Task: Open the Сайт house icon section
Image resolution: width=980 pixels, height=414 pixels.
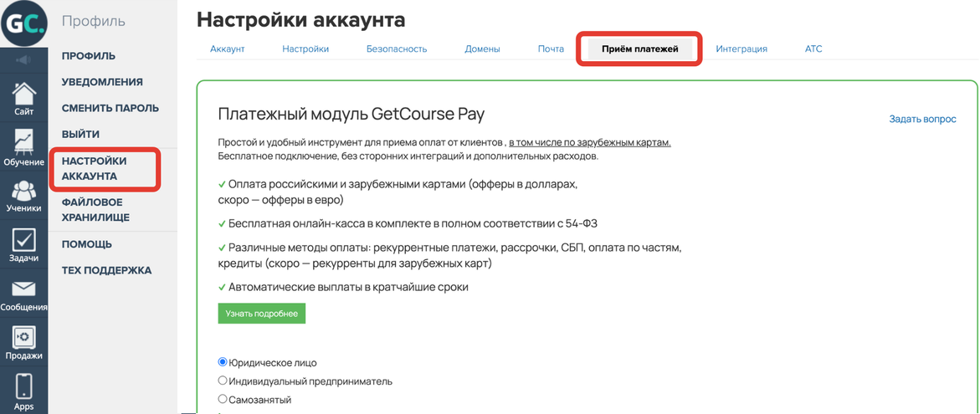Action: point(23,99)
